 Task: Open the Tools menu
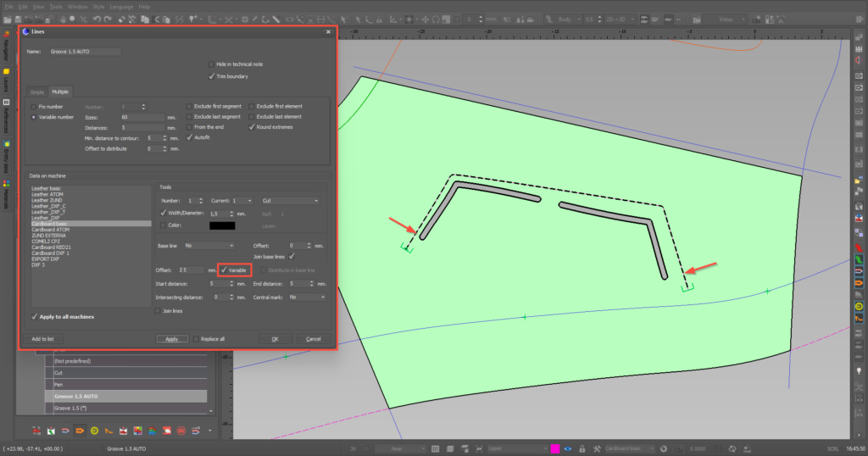click(56, 7)
